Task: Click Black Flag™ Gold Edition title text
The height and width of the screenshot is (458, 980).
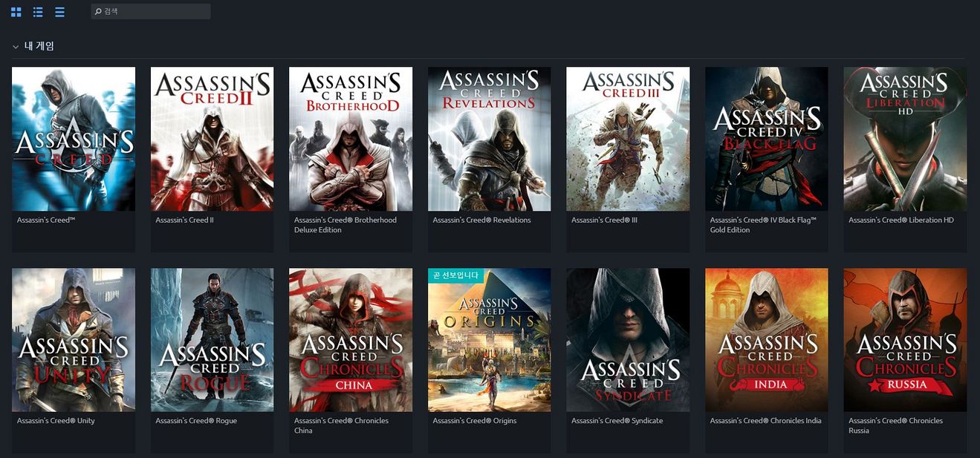Action: point(763,225)
